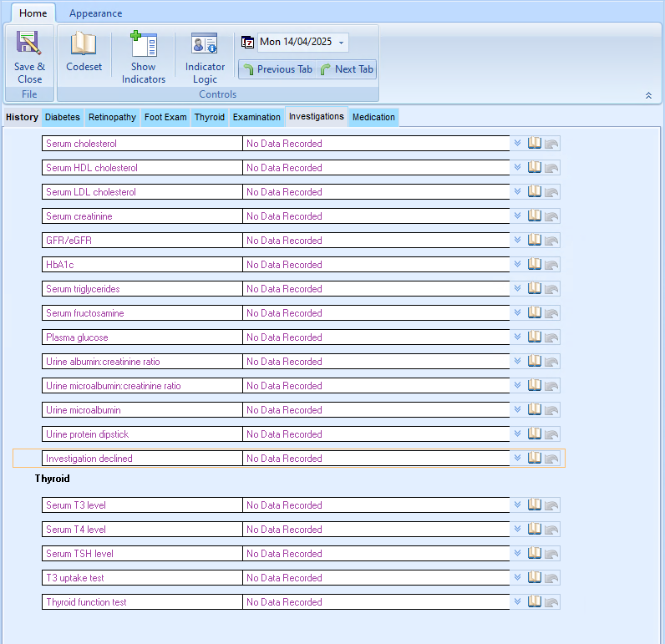
Task: Click undo arrow icon on Serum triglycerides row
Action: click(551, 289)
